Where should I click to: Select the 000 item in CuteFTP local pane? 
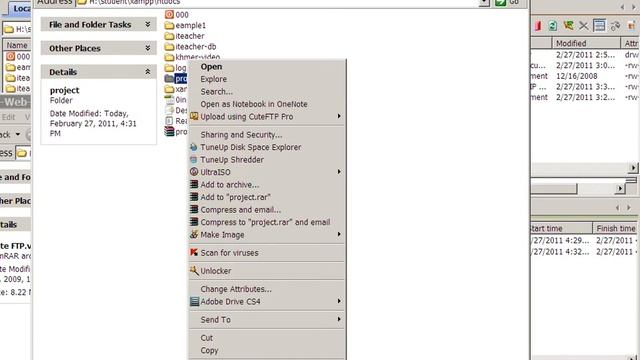[x=18, y=56]
